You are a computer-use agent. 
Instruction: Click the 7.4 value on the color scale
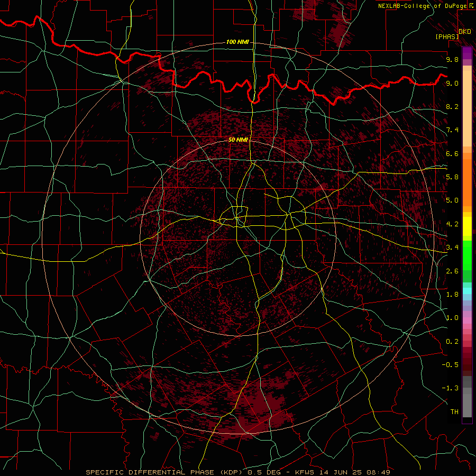pyautogui.click(x=452, y=130)
